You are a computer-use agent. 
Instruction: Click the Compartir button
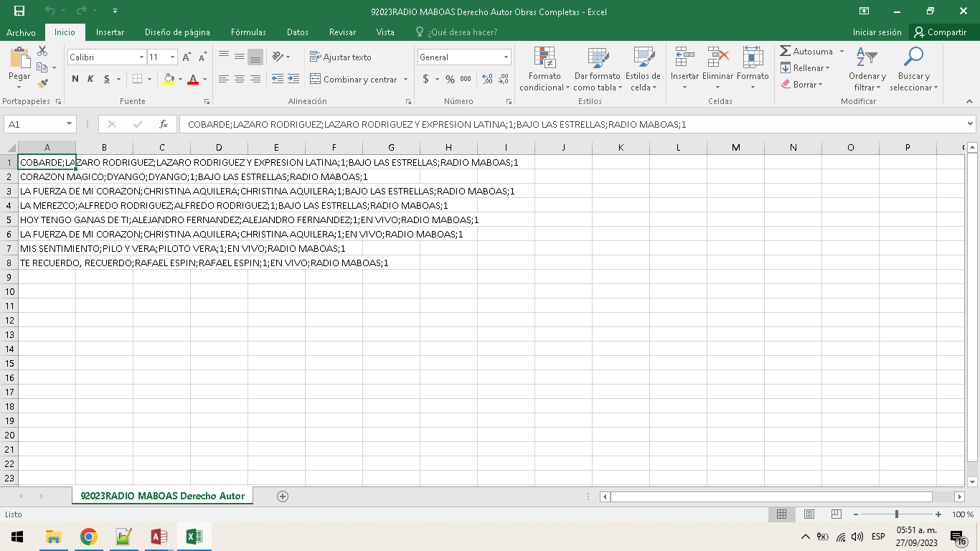click(x=940, y=32)
